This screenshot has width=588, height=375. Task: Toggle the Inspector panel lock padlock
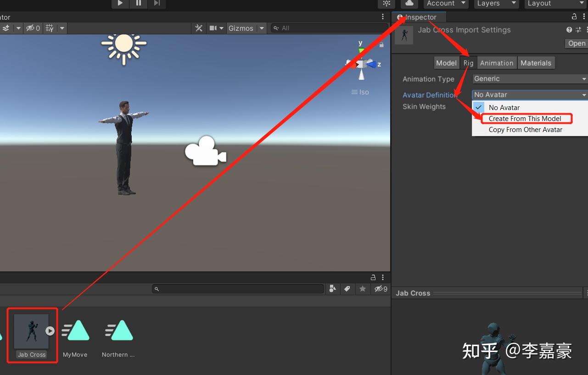tap(573, 16)
